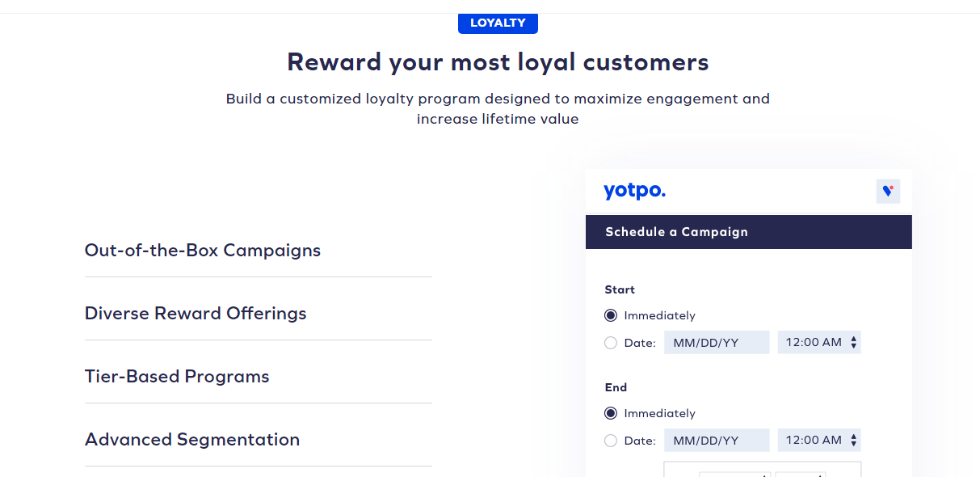The image size is (980, 477).
Task: Click the Reward your most loyal customers heading
Action: 498,62
